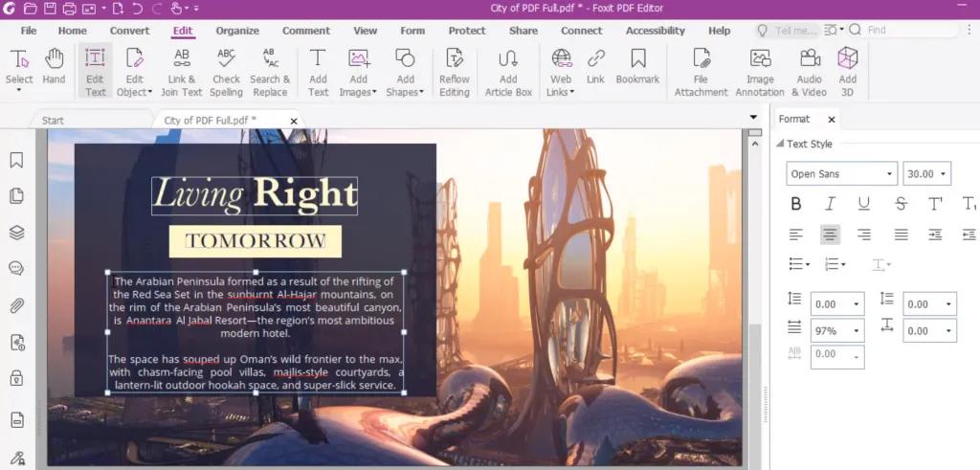Switch to the Organize ribbon tab
The image size is (980, 470).
(x=237, y=31)
